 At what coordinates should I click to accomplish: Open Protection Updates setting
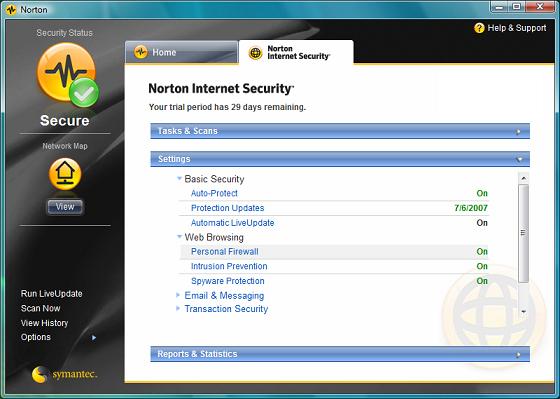coord(228,208)
